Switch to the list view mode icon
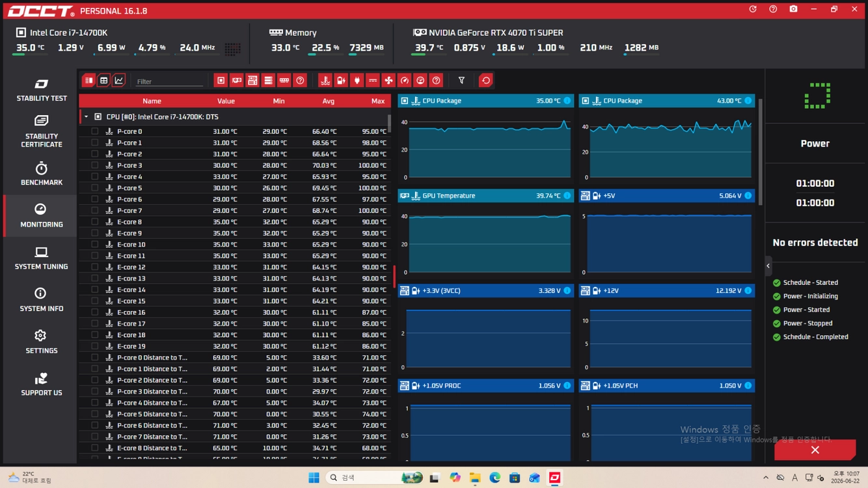868x488 pixels. (x=88, y=81)
